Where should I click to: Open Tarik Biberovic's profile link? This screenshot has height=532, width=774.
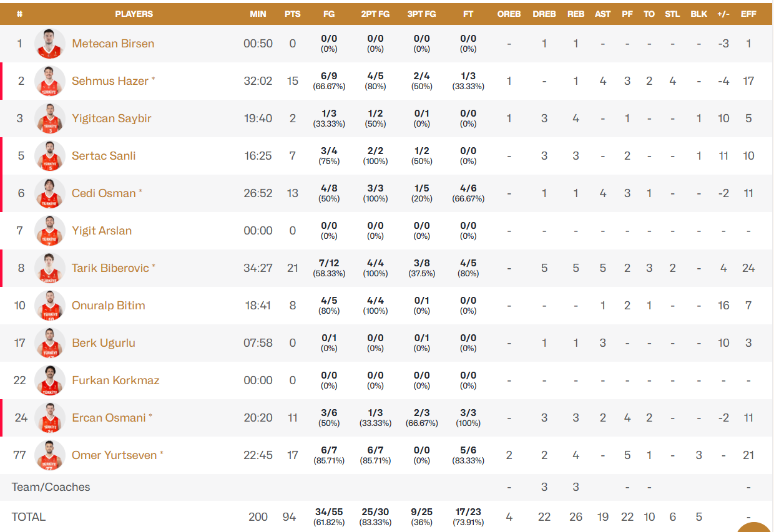click(x=110, y=268)
